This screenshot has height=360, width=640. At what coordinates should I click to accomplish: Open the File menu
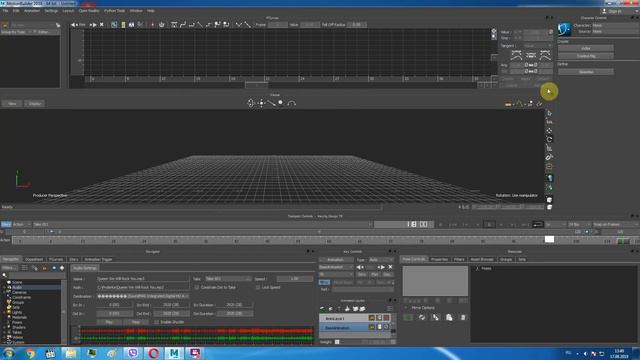pyautogui.click(x=5, y=11)
